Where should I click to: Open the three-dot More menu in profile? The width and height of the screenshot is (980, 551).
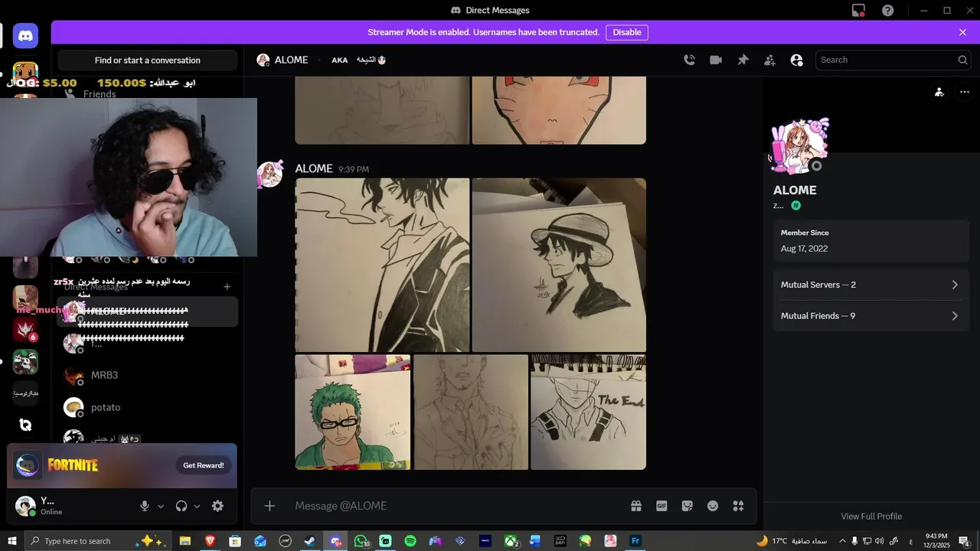965,92
